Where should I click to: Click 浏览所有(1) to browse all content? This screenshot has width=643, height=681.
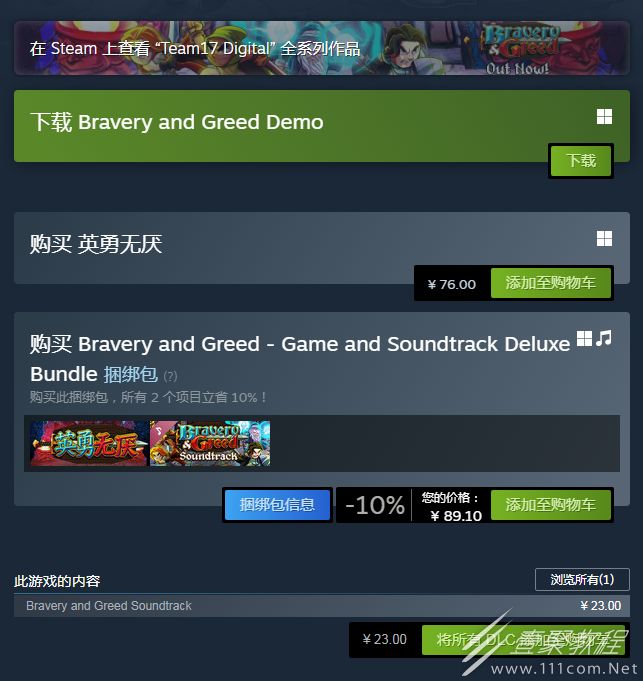pos(582,579)
